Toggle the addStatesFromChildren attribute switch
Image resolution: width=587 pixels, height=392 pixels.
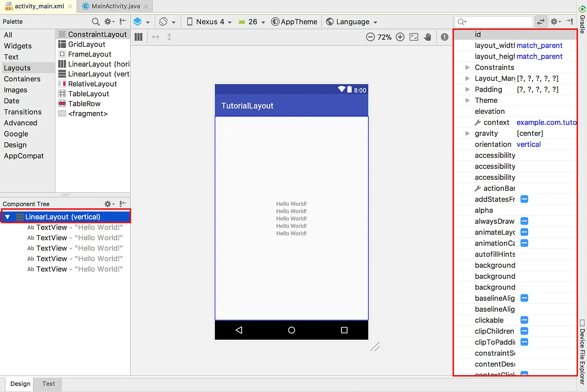(x=524, y=199)
